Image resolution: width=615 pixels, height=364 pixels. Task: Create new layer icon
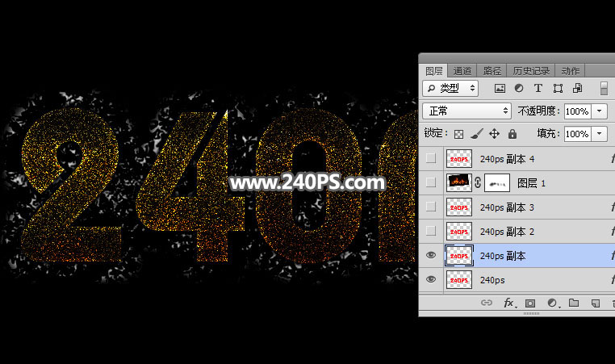(596, 303)
